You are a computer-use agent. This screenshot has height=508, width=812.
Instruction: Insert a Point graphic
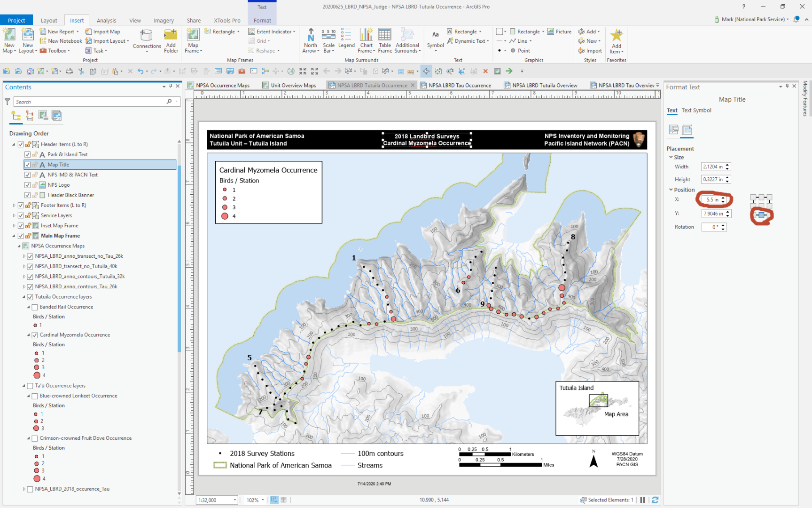tap(520, 50)
